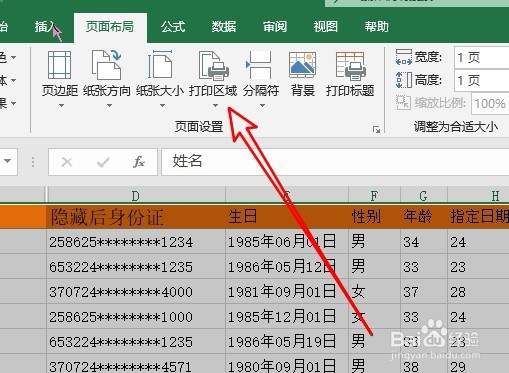Select column H header
This screenshot has height=373, width=509.
(x=478, y=195)
